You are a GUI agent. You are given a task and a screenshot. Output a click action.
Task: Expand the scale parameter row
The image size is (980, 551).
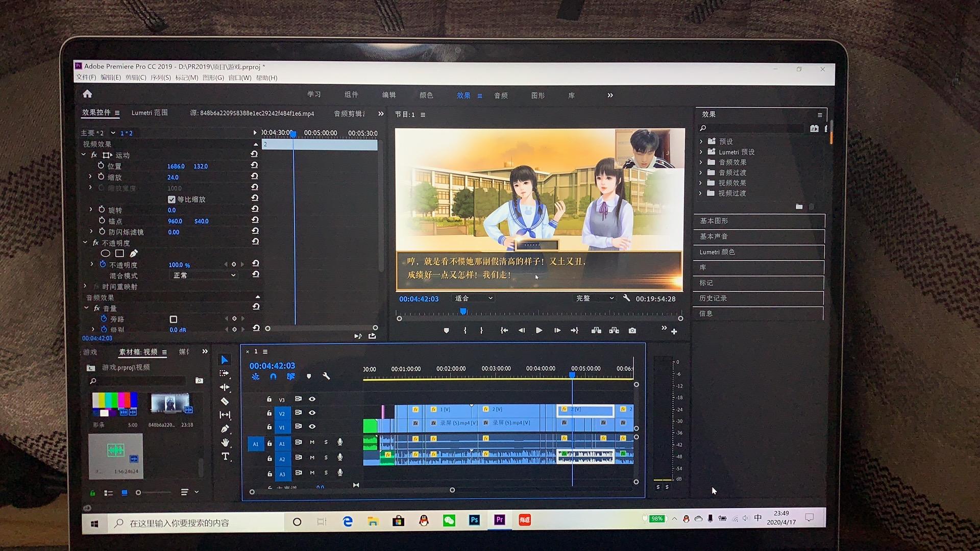[x=90, y=177]
